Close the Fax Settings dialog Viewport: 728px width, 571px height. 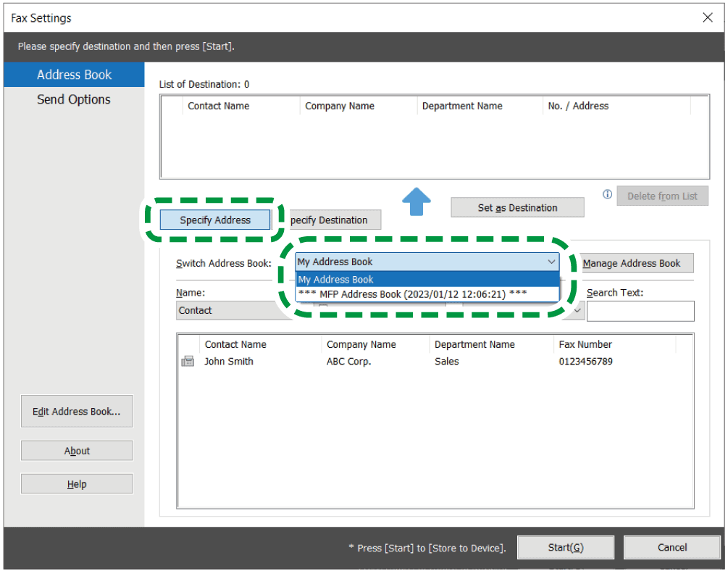click(708, 17)
